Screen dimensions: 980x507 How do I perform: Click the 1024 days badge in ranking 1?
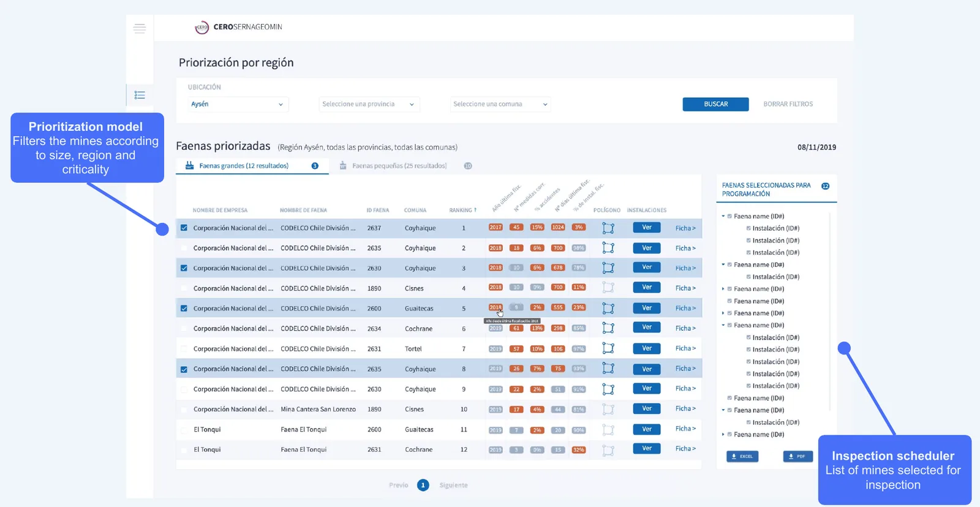tap(558, 227)
